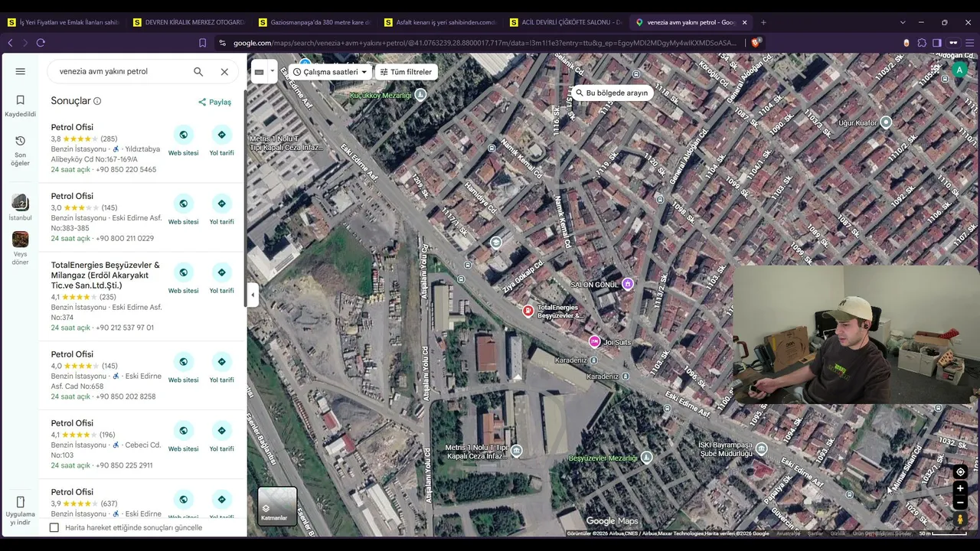The height and width of the screenshot is (551, 980).
Task: Select İSKİ Bayrampaşa Şube Müdürlüğü map pin
Action: (761, 448)
